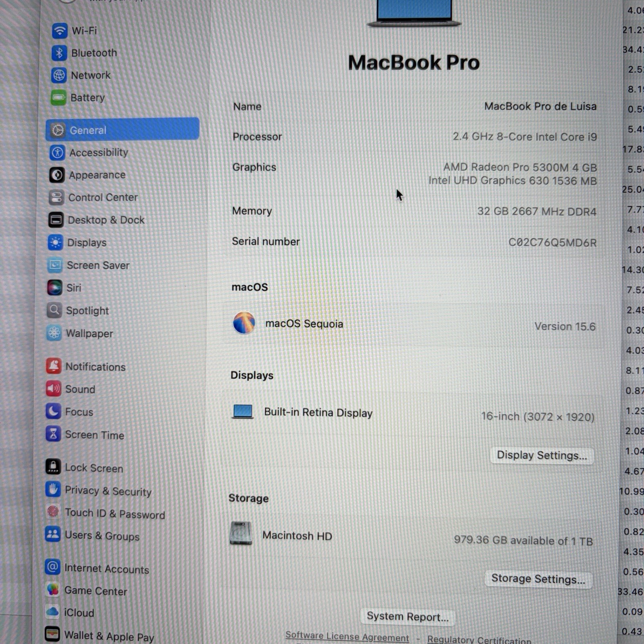Open Control Center icon
The image size is (644, 644).
click(56, 198)
